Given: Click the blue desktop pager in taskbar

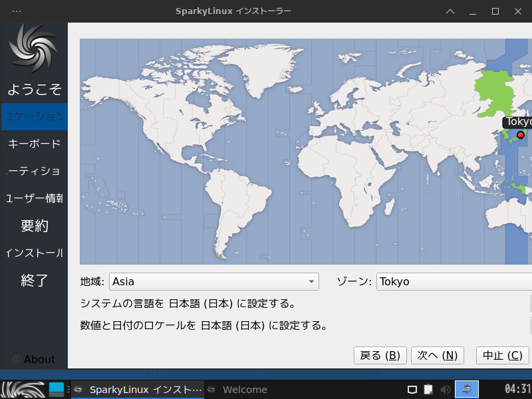Looking at the screenshot, I should [57, 390].
